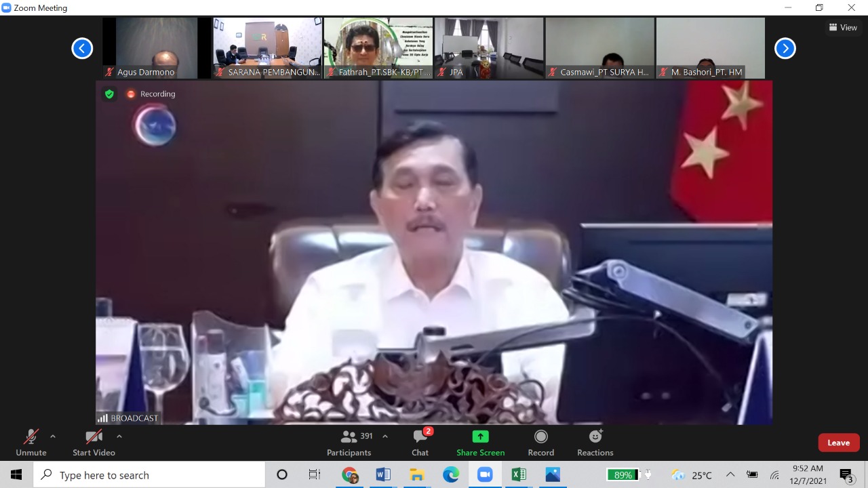Expand video options arrow next to Start Video
868x488 pixels.
pos(119,436)
